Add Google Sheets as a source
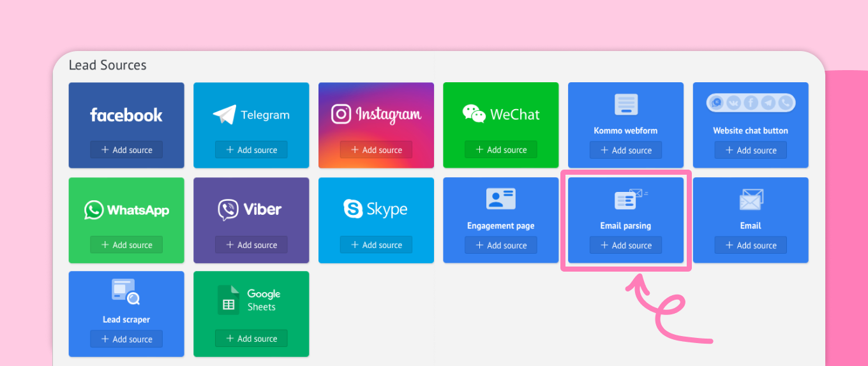Image resolution: width=868 pixels, height=366 pixels. 251,339
